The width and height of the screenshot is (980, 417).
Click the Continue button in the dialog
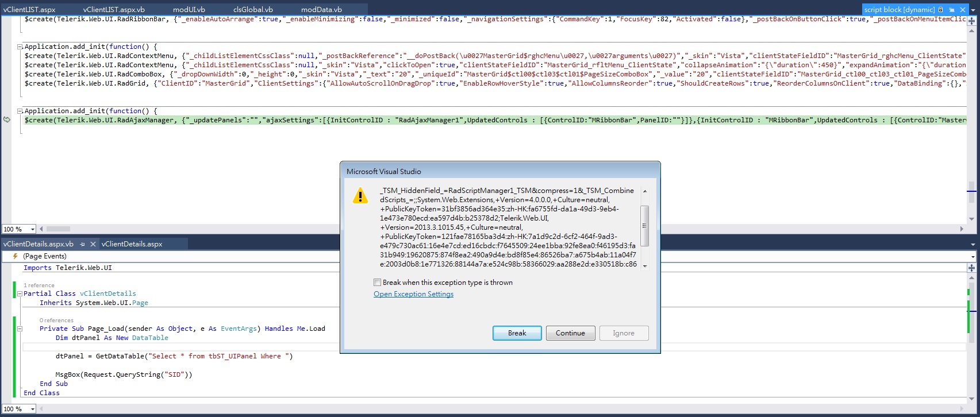(x=570, y=333)
